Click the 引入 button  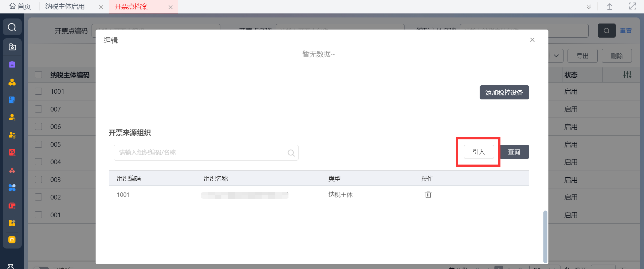coord(479,152)
